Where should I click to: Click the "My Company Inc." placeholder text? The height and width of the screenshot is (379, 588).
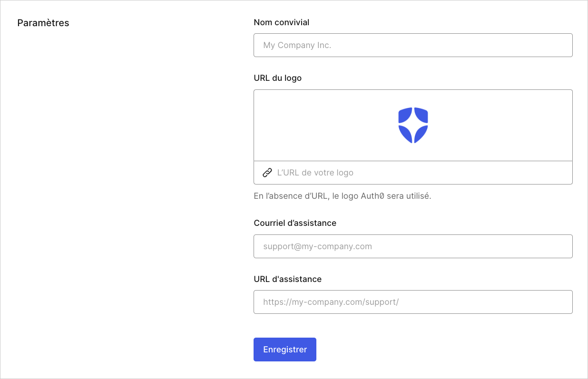[x=297, y=45]
